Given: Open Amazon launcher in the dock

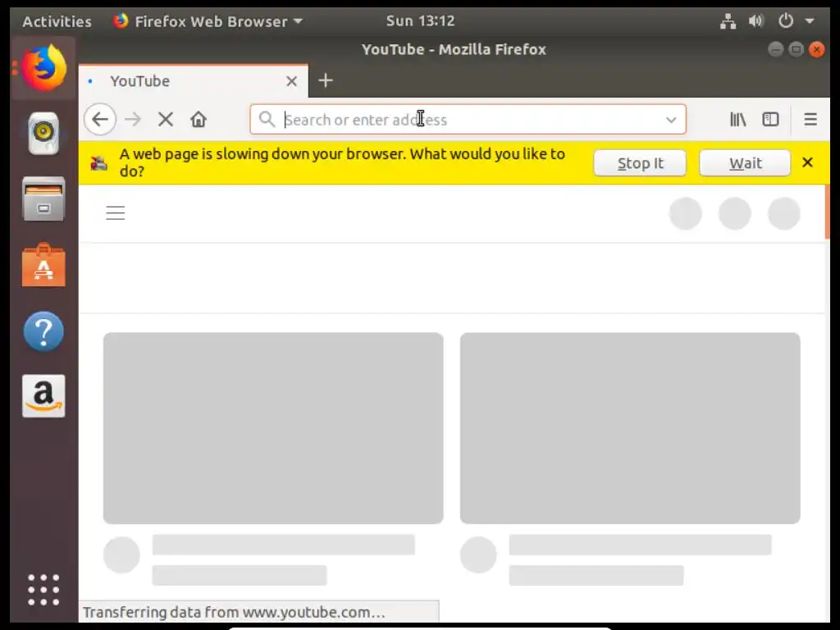Looking at the screenshot, I should 44,396.
